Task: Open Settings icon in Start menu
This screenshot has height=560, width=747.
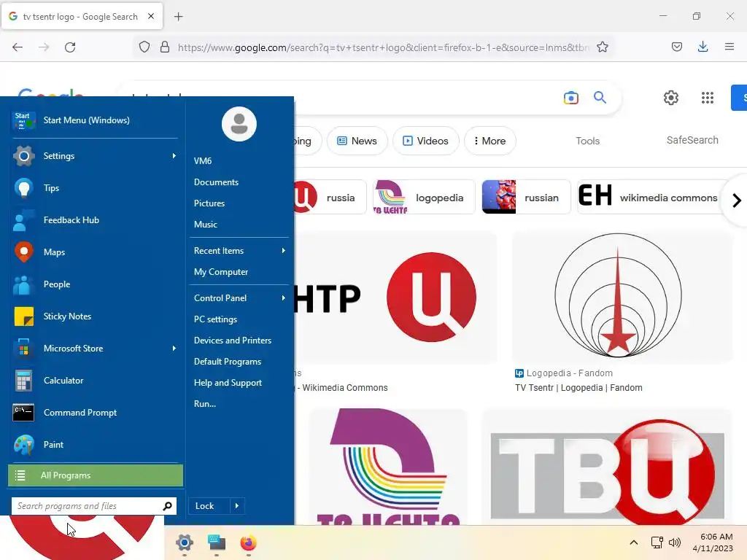Action: (x=24, y=156)
